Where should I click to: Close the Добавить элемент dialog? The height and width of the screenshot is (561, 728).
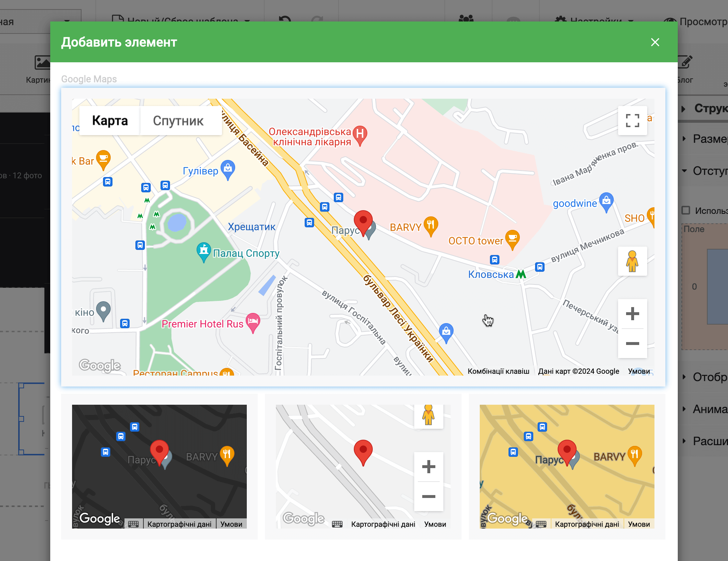click(655, 42)
